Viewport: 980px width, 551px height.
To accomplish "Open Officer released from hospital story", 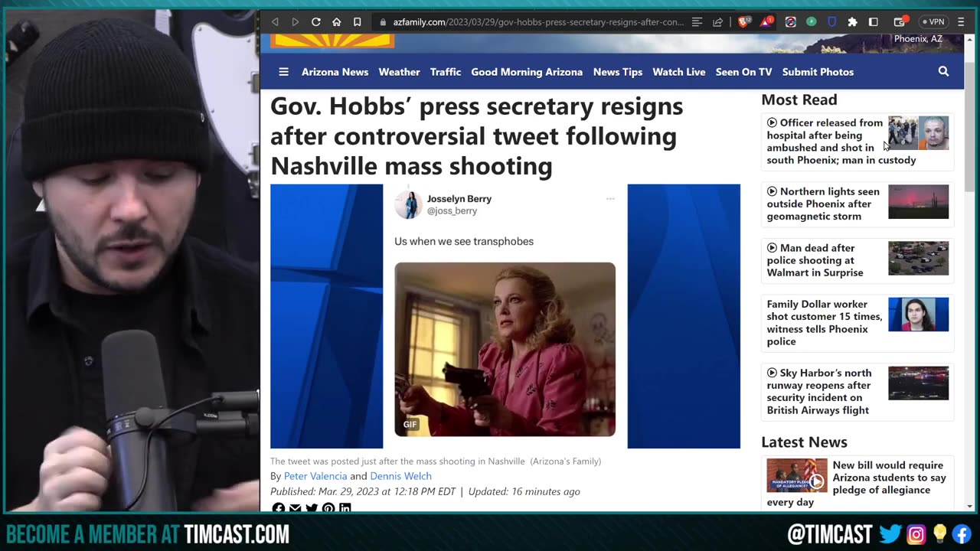I will pyautogui.click(x=841, y=142).
